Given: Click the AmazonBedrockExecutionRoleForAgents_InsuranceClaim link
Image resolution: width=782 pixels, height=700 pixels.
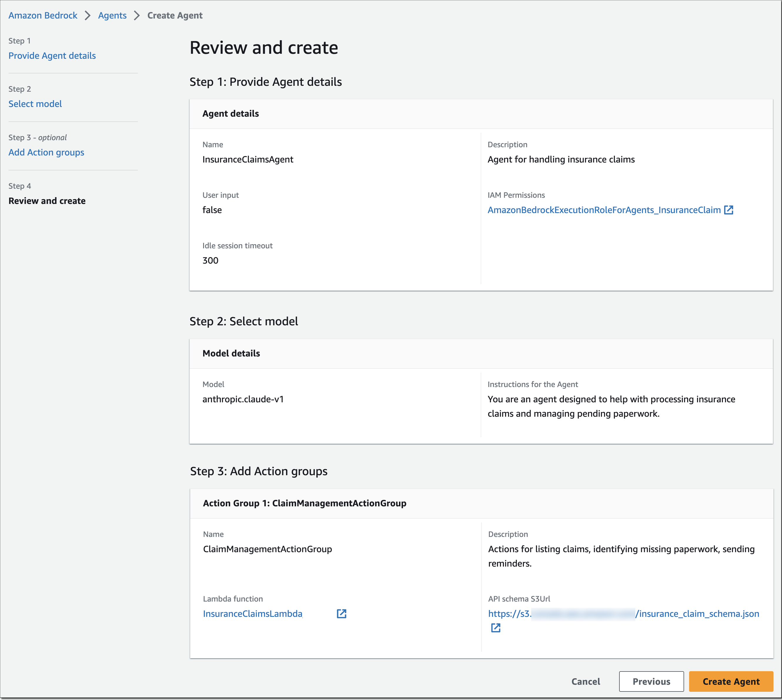Looking at the screenshot, I should [604, 210].
